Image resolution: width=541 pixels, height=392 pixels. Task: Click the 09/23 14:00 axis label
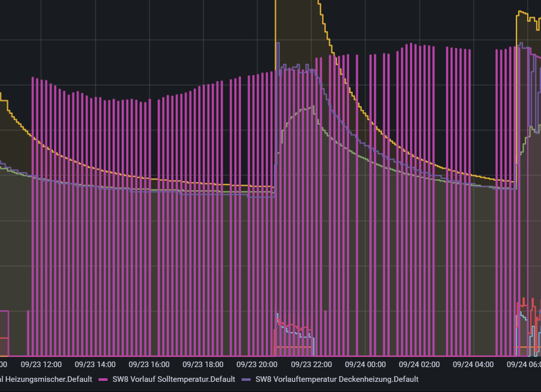coord(95,365)
